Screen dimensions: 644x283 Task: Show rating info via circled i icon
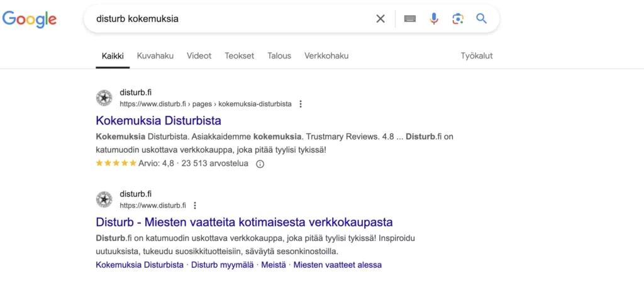point(260,164)
